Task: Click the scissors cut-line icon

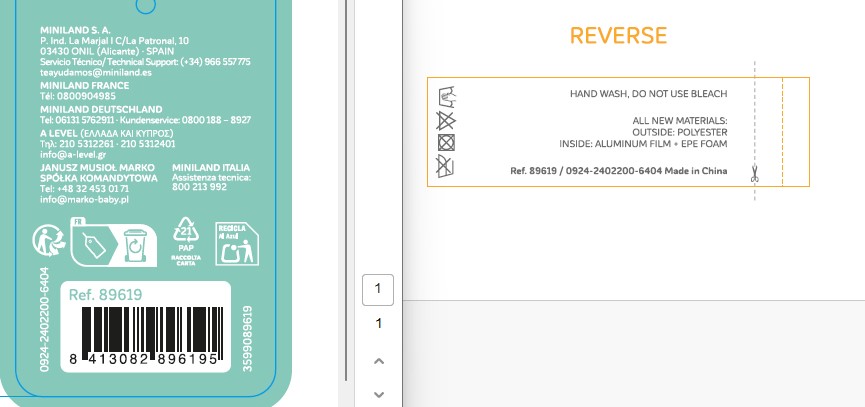Action: [755, 173]
